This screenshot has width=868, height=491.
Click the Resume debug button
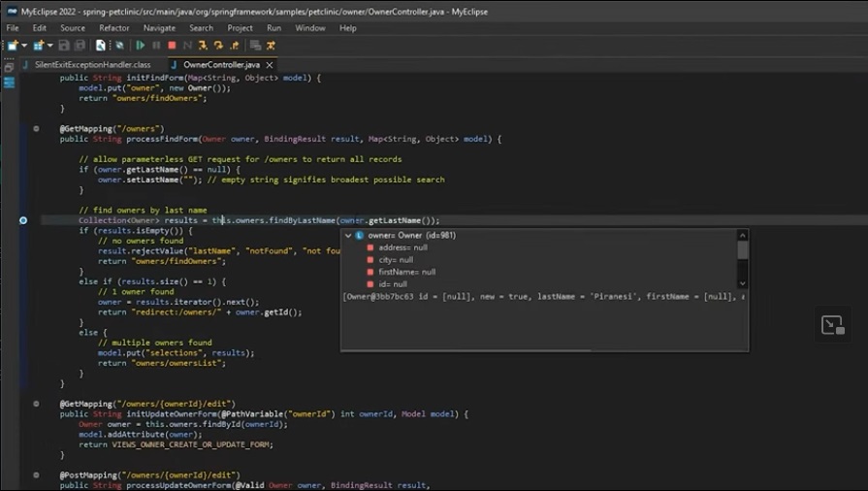click(141, 46)
